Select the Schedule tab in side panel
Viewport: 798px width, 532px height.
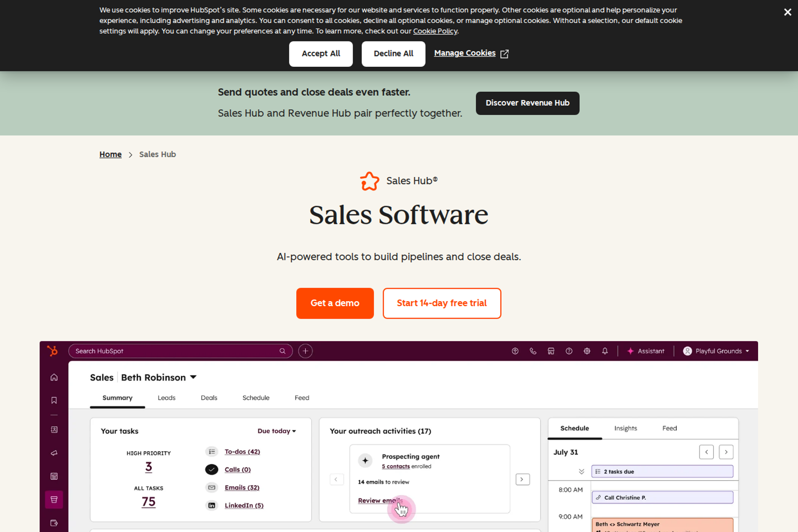coord(575,428)
